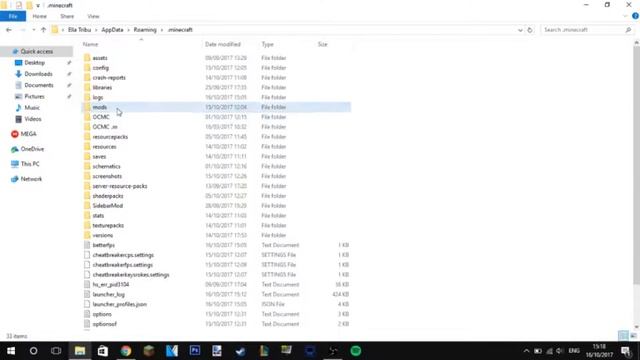This screenshot has height=360, width=640.
Task: Select Quick access in navigation pane
Action: click(x=37, y=51)
